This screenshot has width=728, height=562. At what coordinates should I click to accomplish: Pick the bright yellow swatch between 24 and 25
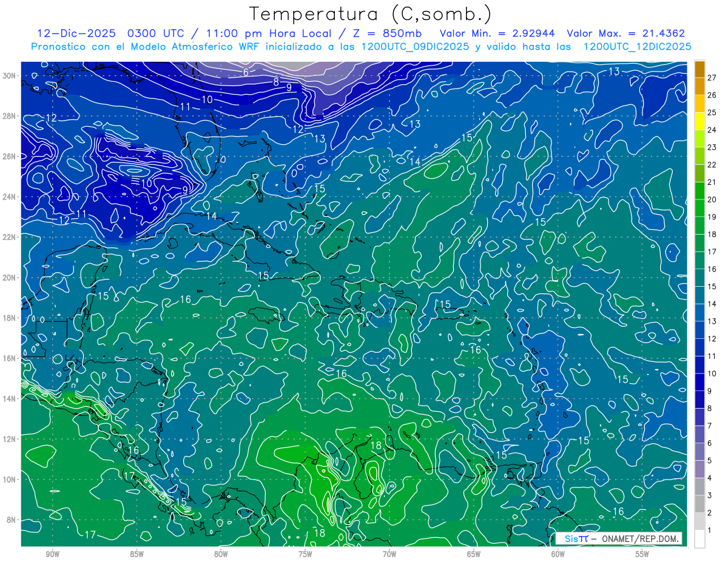coord(699,121)
